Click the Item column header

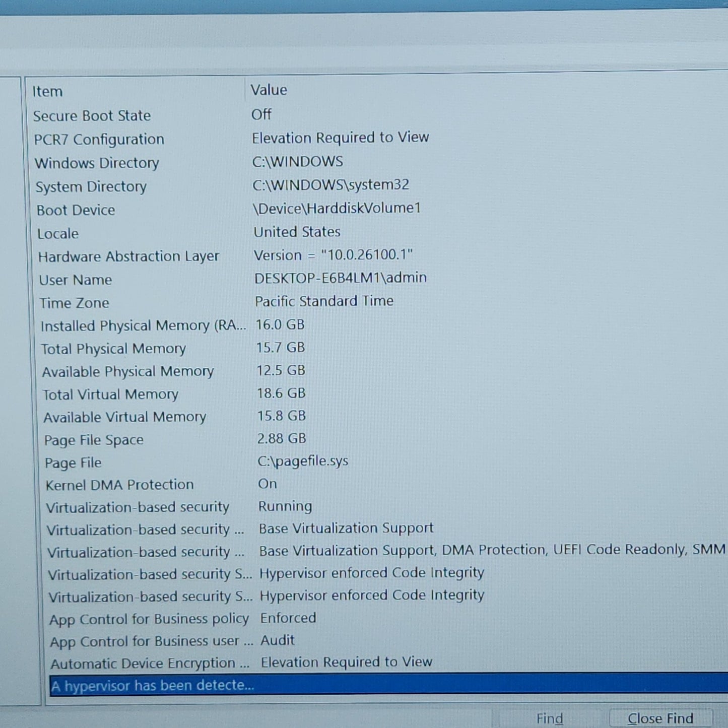click(x=48, y=92)
